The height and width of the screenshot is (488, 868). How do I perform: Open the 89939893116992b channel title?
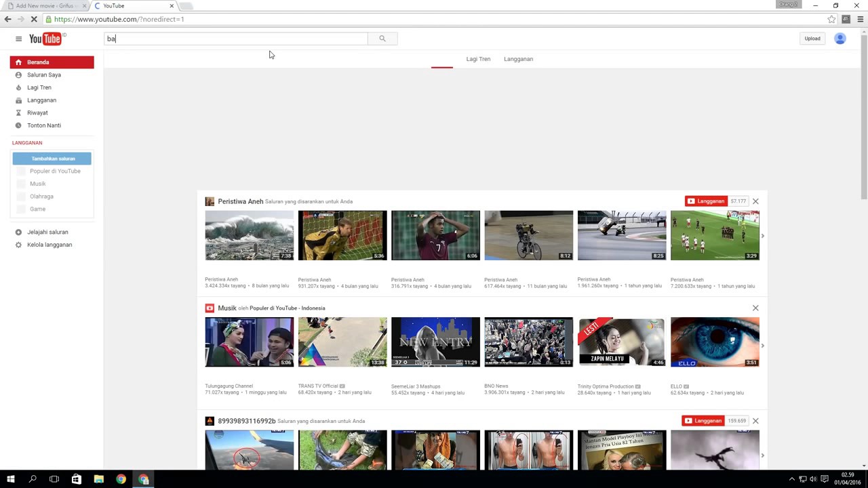coord(247,421)
